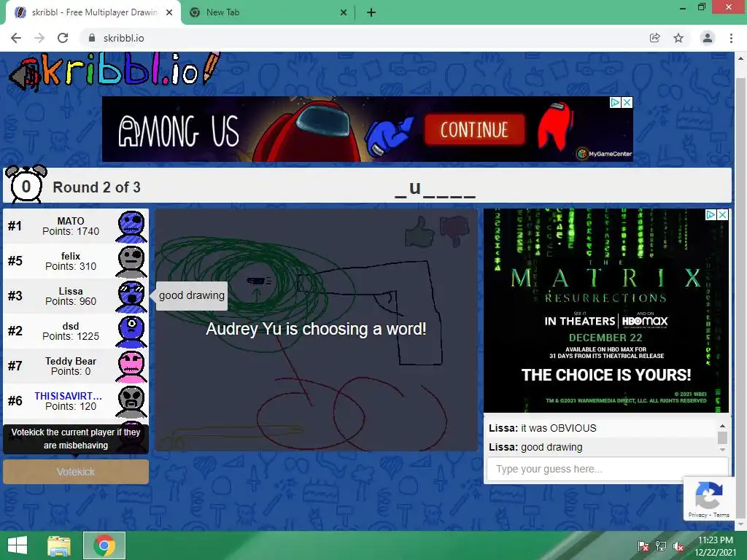Click reCAPTCHA Privacy link

(697, 515)
